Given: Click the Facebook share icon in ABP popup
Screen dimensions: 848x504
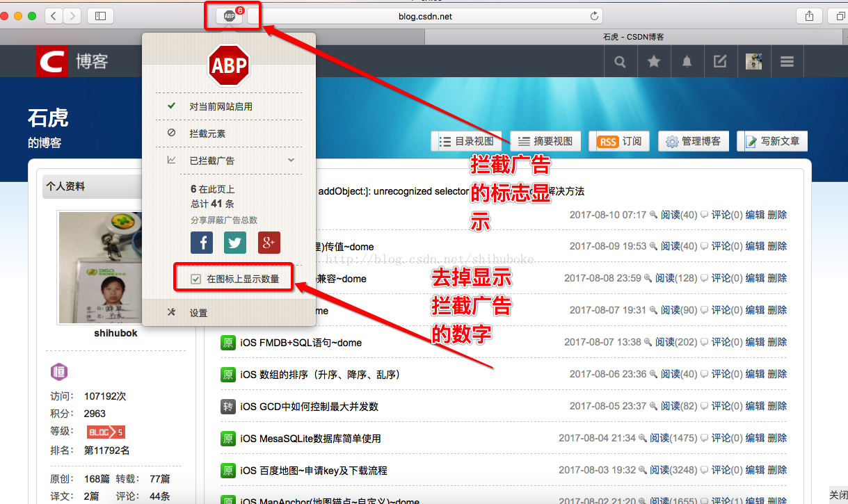Looking at the screenshot, I should (x=202, y=243).
